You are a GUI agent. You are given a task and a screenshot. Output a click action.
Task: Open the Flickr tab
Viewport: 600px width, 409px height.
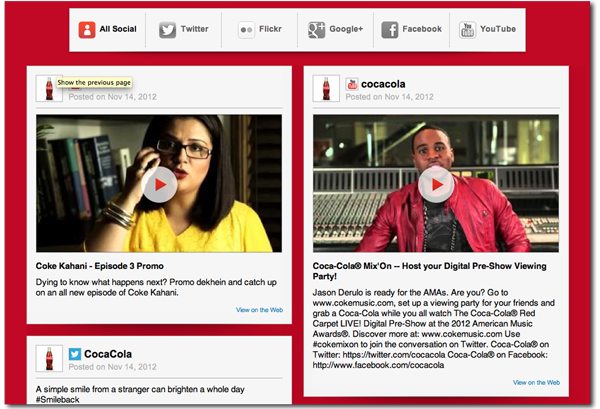[260, 29]
